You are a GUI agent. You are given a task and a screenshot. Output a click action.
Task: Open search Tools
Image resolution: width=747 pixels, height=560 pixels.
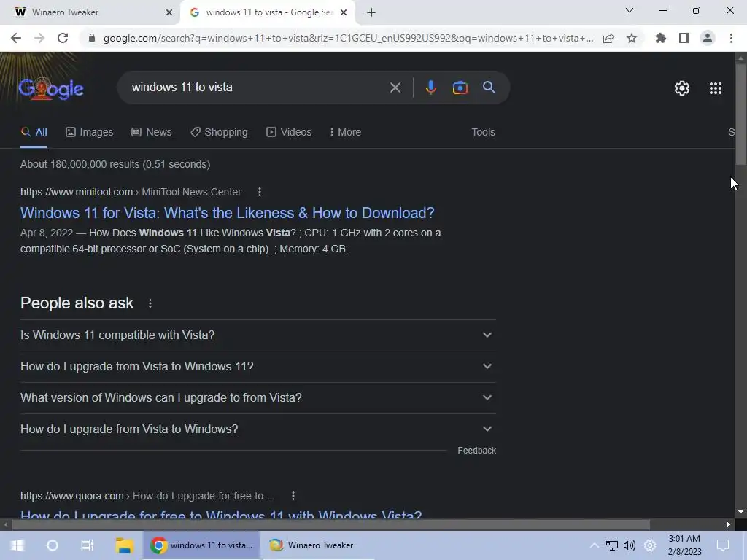(483, 133)
